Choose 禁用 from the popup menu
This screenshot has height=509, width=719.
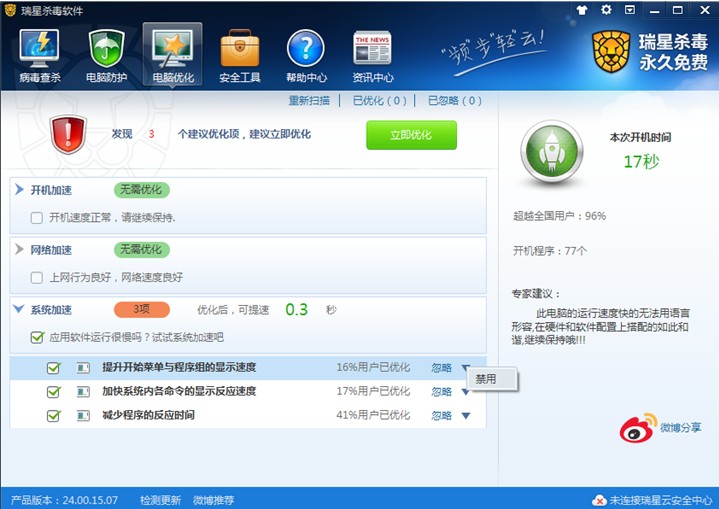(492, 379)
